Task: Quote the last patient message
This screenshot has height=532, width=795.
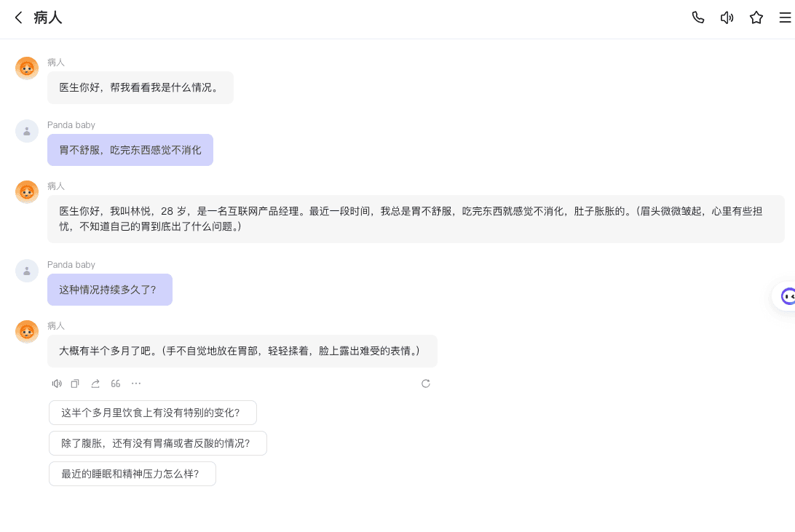Action: tap(116, 384)
